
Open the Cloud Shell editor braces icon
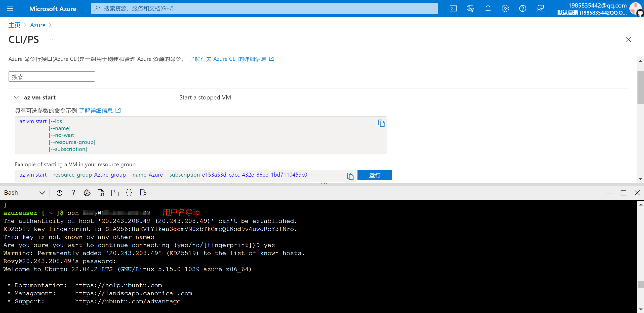coord(129,193)
